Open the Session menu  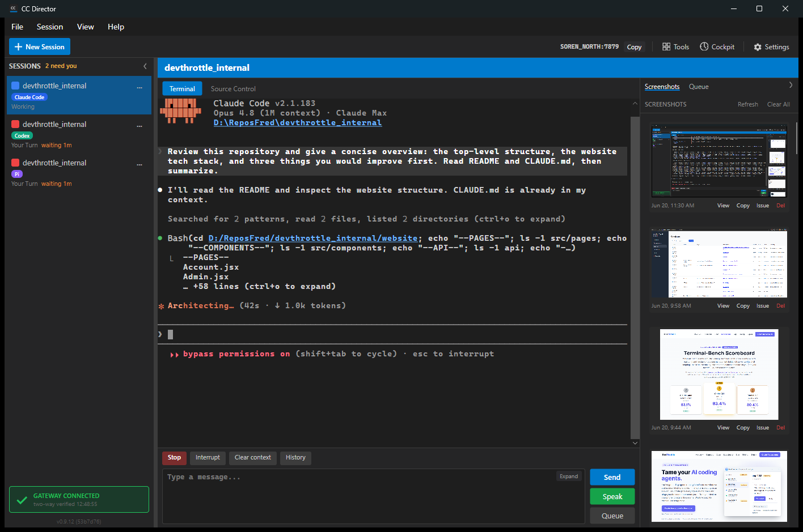tap(50, 27)
